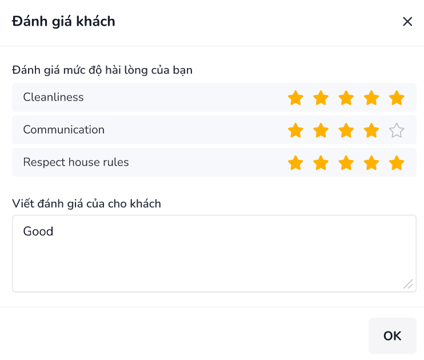This screenshot has height=360, width=424.
Task: Fill the empty fifth Communication star
Action: coord(397,130)
